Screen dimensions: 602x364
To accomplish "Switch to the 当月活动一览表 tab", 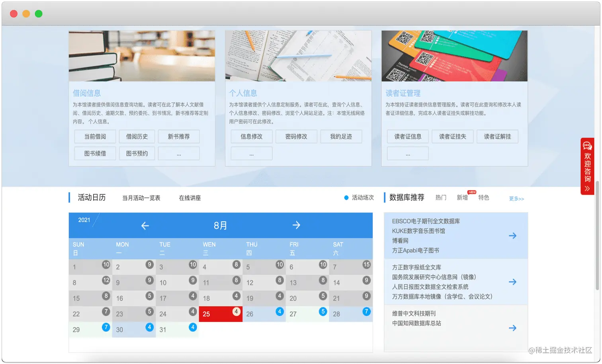I will click(141, 198).
